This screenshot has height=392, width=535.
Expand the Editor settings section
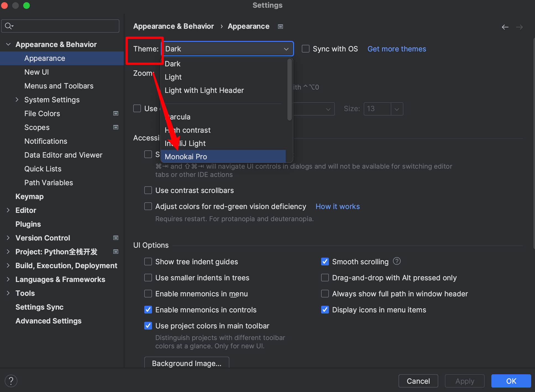pos(8,210)
